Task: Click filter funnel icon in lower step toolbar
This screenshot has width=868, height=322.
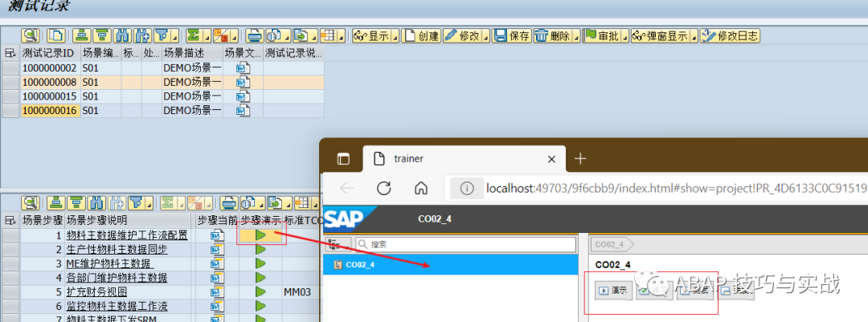Action: pos(136,202)
